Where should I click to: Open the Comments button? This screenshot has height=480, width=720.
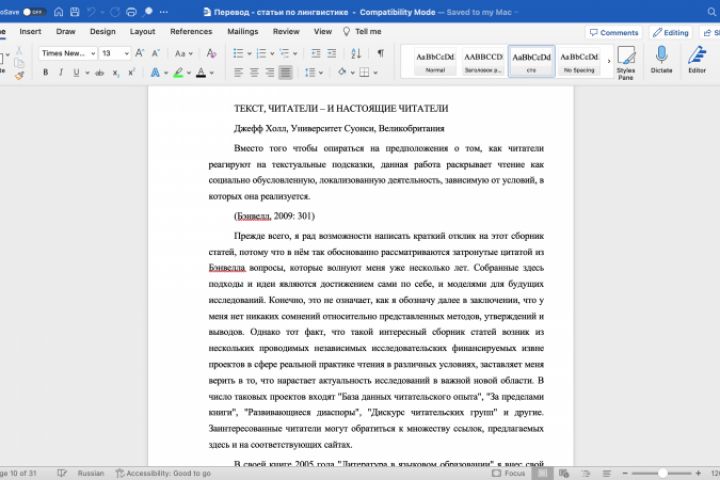(614, 33)
